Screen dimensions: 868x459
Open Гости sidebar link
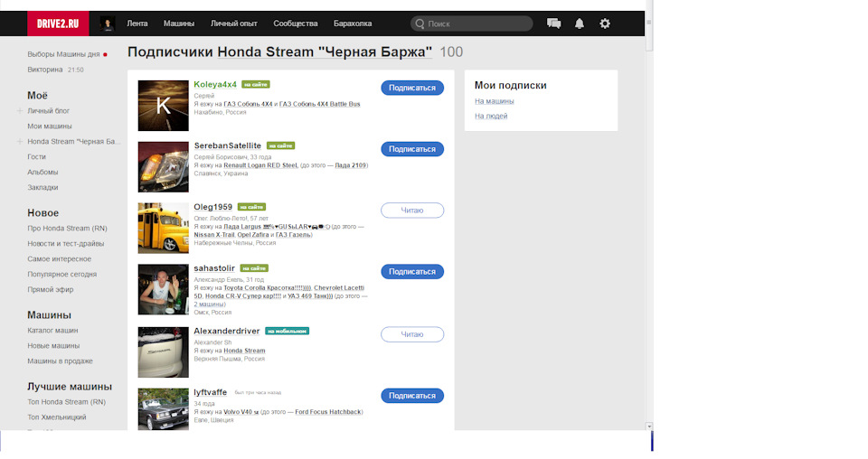pos(36,157)
